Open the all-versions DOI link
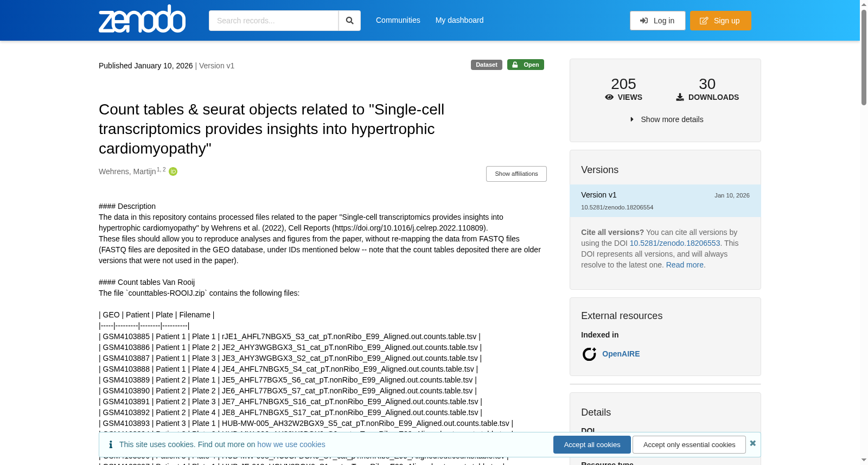 (675, 243)
